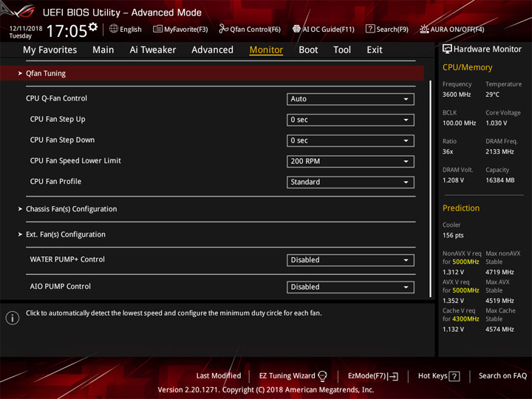Image resolution: width=532 pixels, height=399 pixels.
Task: Click the 100.00 MHz BCLK value
Action: 459,123
